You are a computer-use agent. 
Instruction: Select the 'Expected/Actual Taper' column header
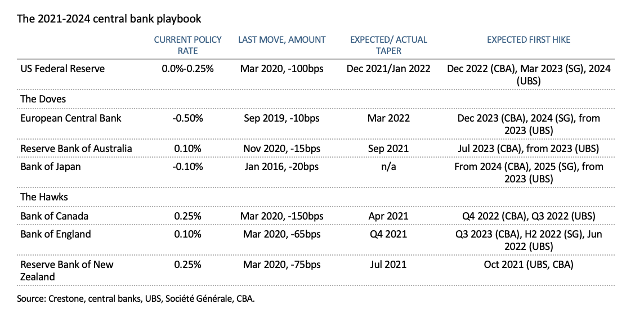tap(389, 45)
